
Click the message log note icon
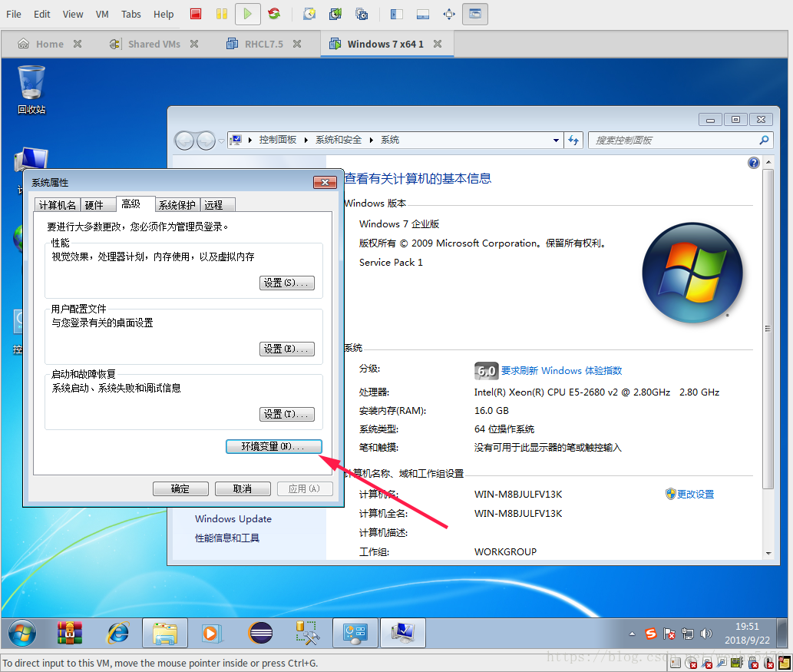(x=785, y=662)
